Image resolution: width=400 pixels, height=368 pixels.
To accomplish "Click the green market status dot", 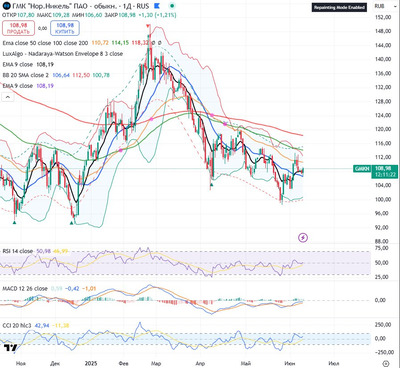I will (172, 6).
